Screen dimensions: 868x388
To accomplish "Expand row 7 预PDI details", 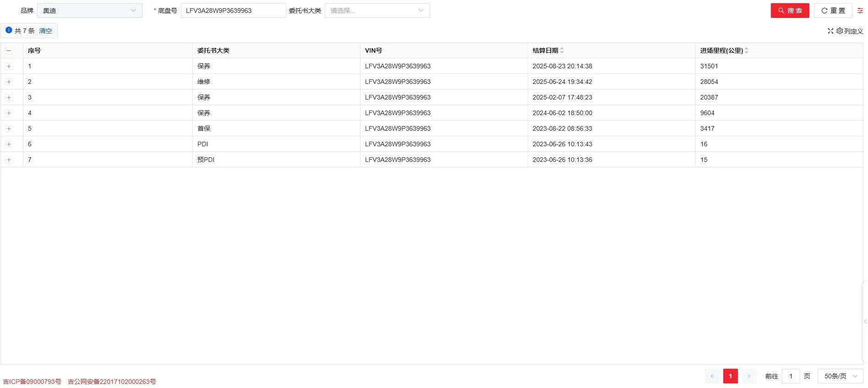I will click(x=9, y=160).
